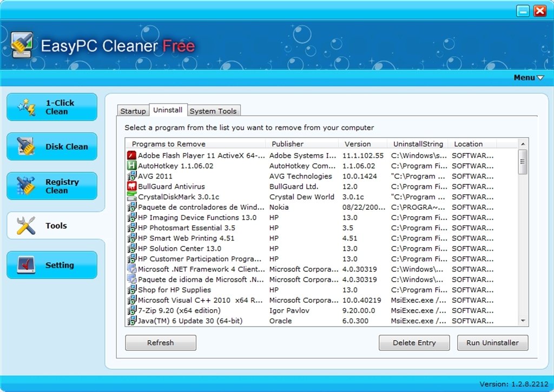Image resolution: width=554 pixels, height=392 pixels.
Task: Select the AVG 2011 program name
Action: point(155,176)
